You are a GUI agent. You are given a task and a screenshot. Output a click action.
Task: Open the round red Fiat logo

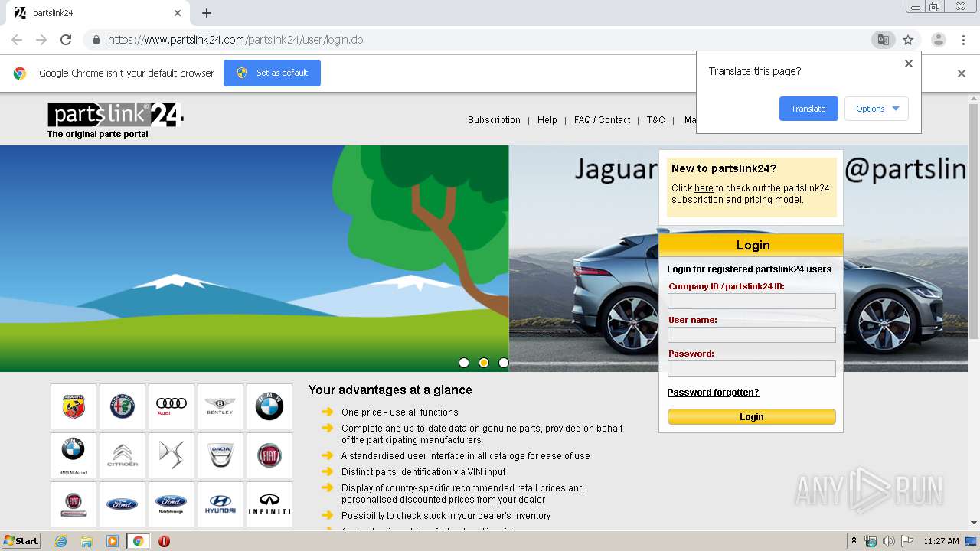pyautogui.click(x=269, y=455)
